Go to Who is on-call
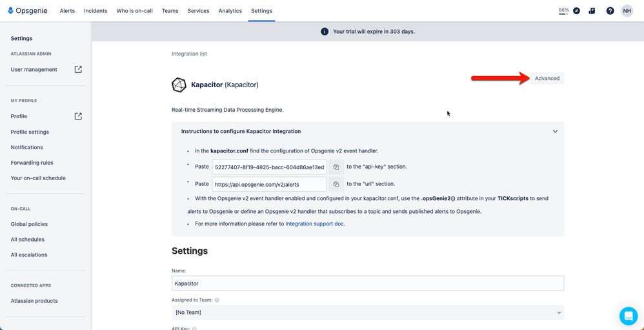The width and height of the screenshot is (644, 330). [134, 11]
